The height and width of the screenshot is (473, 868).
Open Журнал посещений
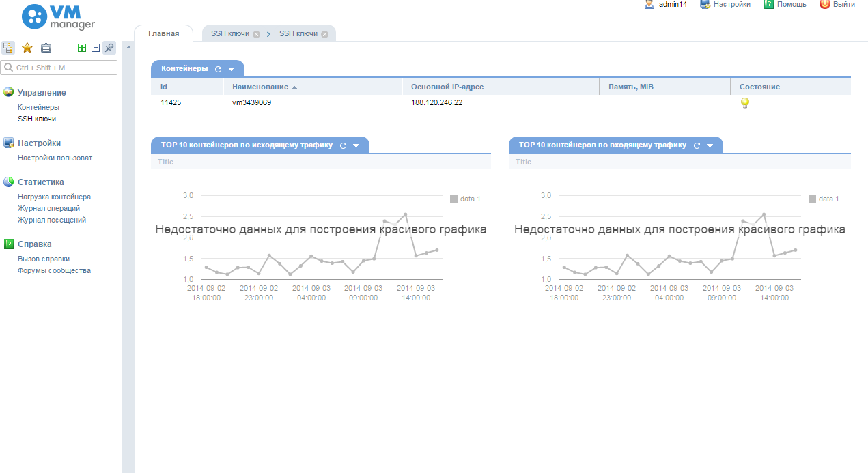52,220
